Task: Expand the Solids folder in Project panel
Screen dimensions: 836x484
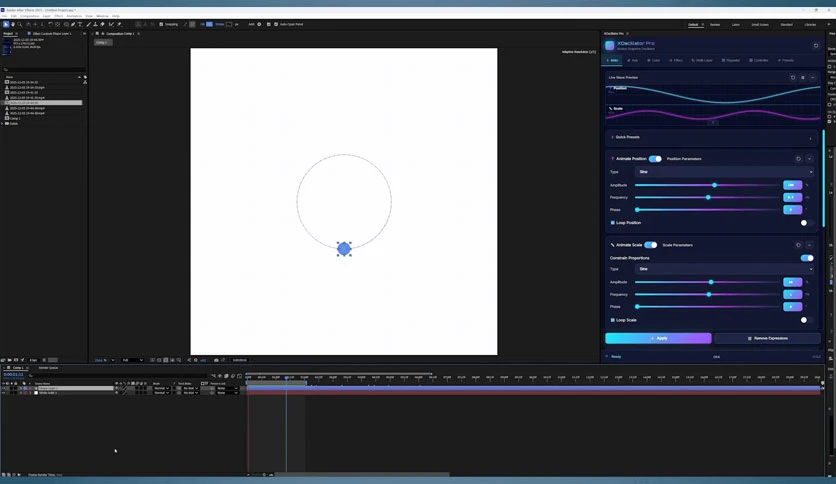Action: click(3, 124)
